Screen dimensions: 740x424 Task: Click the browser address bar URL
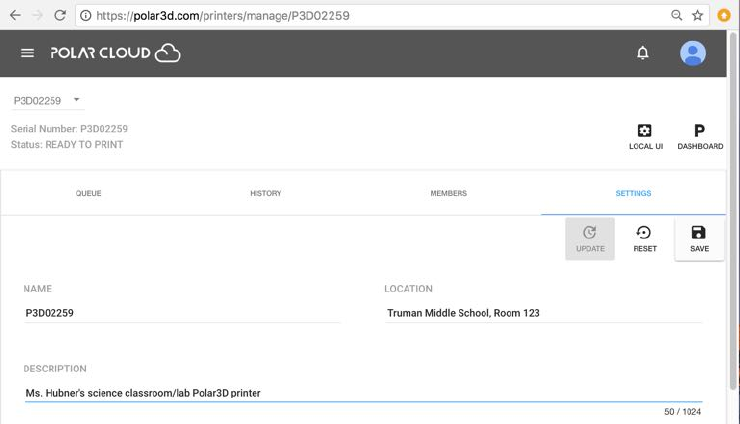coord(222,16)
